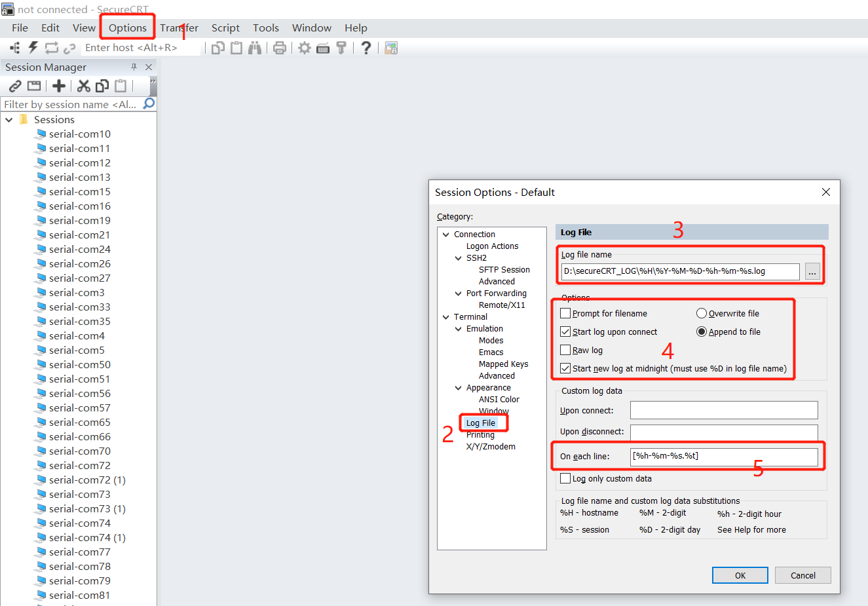Select Mapped Keys in the Category tree
The width and height of the screenshot is (868, 606).
503,364
